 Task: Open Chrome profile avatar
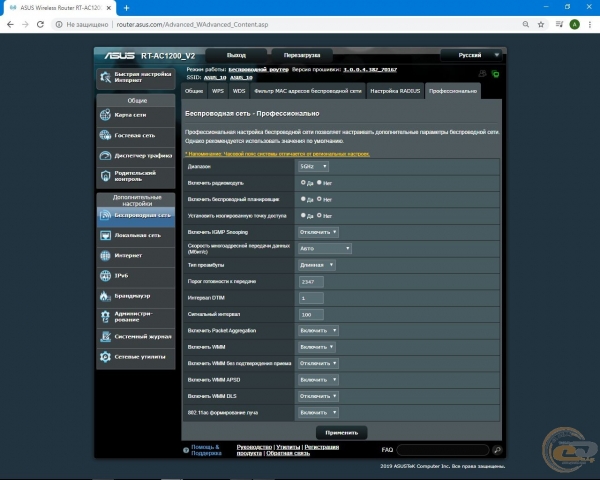[x=574, y=24]
